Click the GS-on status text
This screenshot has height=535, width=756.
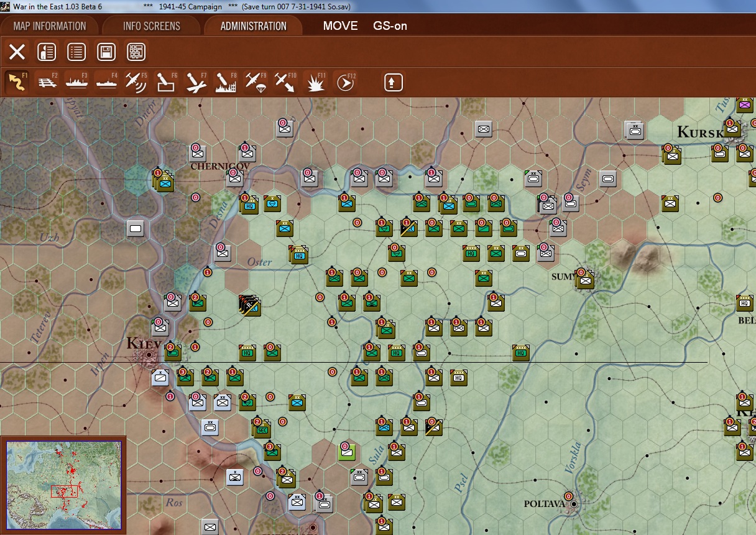[x=390, y=26]
